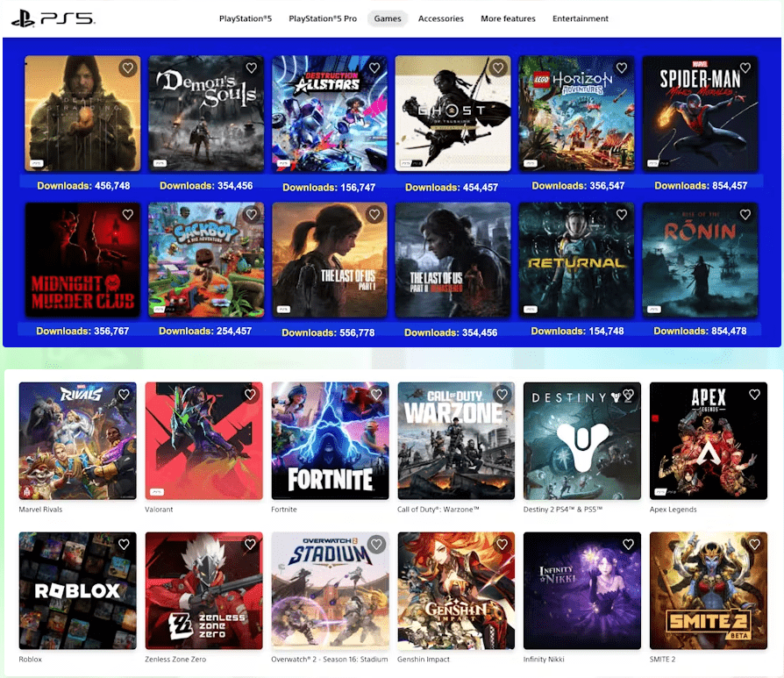
Task: Favorite Marvel Rivals heart icon
Action: click(x=124, y=395)
